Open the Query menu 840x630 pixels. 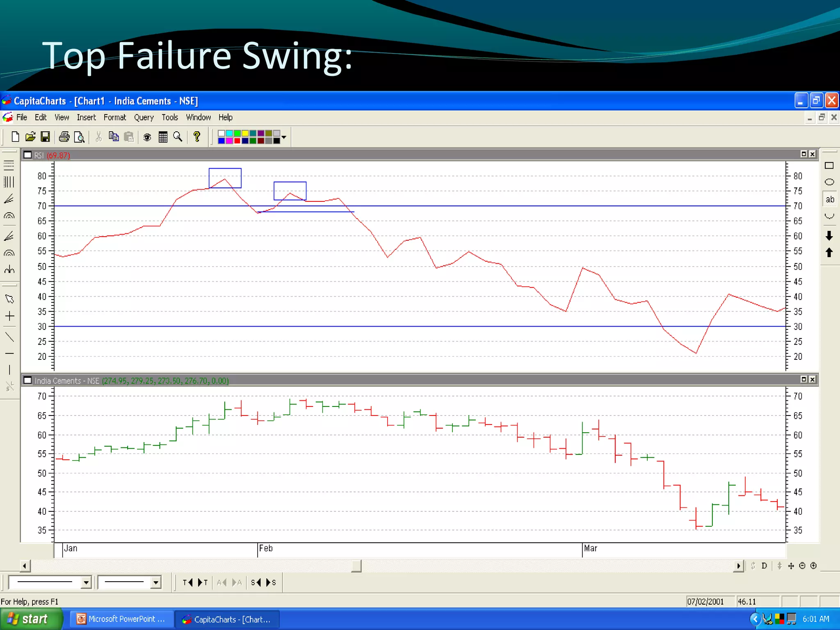144,117
